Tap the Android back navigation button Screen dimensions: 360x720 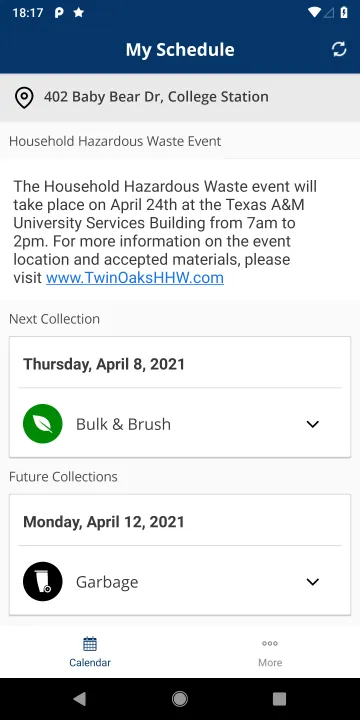[x=80, y=699]
